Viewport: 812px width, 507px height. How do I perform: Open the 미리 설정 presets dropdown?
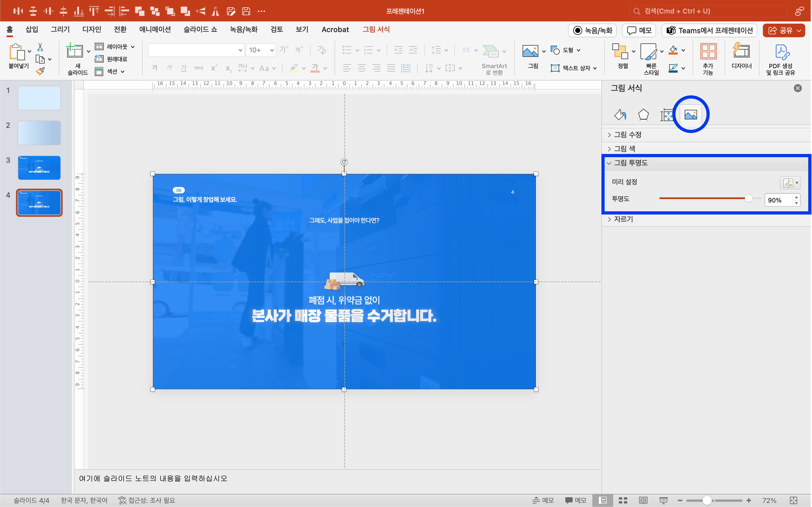tap(790, 183)
